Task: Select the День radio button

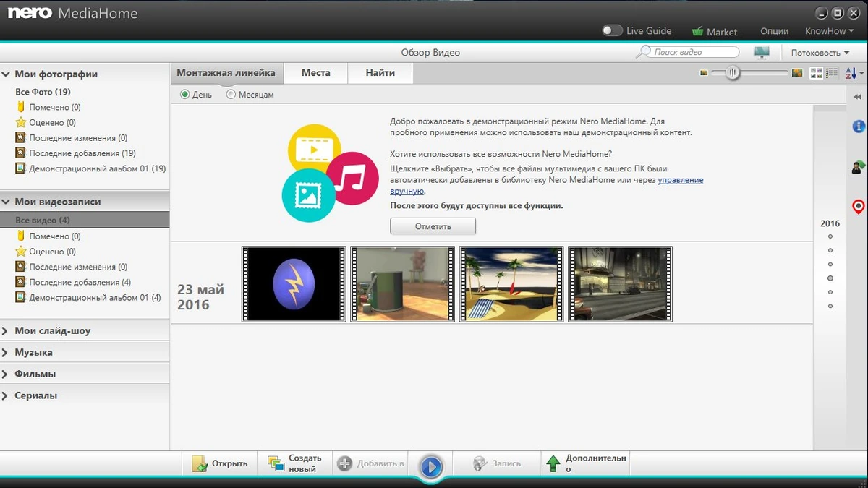Action: point(185,94)
